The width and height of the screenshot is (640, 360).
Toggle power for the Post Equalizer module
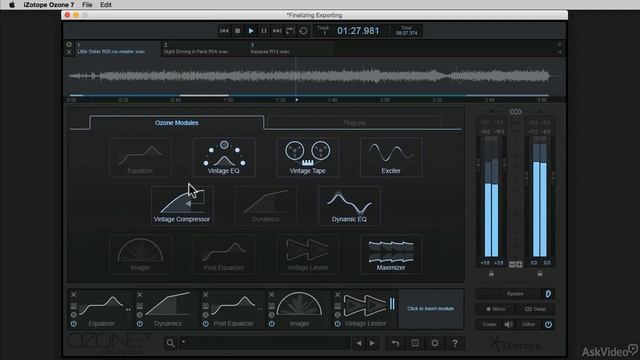click(x=206, y=324)
